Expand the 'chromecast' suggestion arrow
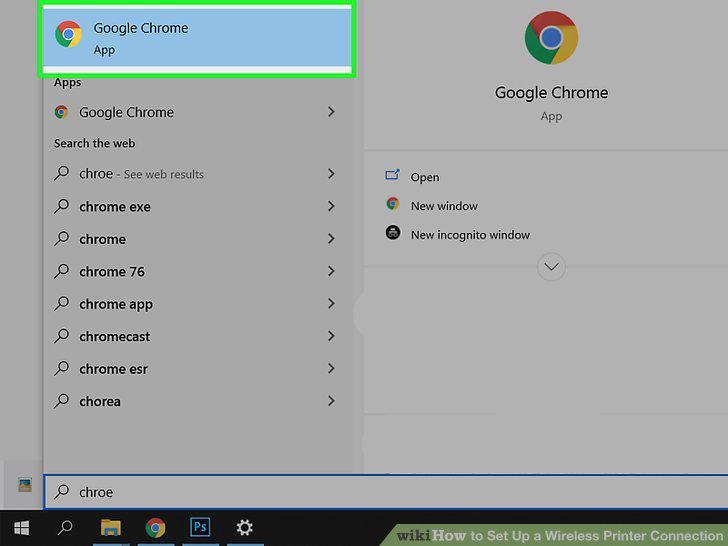The height and width of the screenshot is (546, 728). (331, 336)
